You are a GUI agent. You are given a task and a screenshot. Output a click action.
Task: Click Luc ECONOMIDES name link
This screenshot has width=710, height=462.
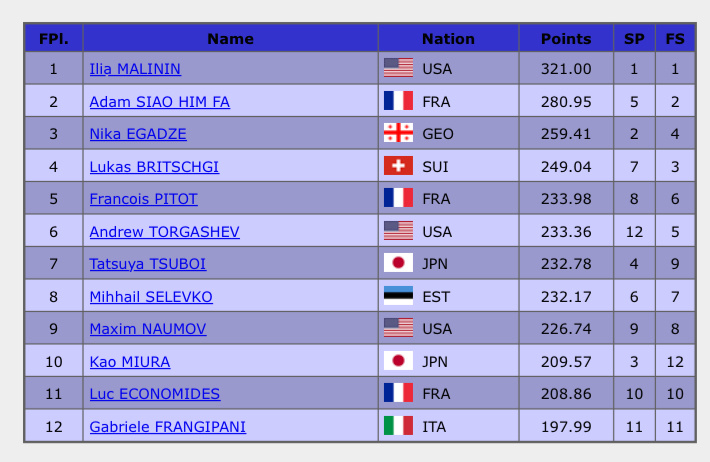pos(154,394)
